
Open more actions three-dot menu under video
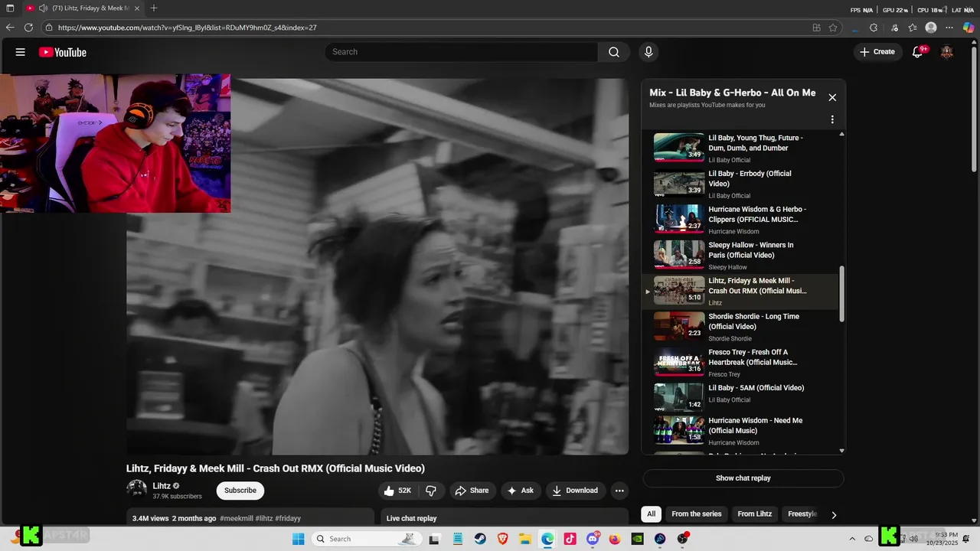click(x=619, y=491)
